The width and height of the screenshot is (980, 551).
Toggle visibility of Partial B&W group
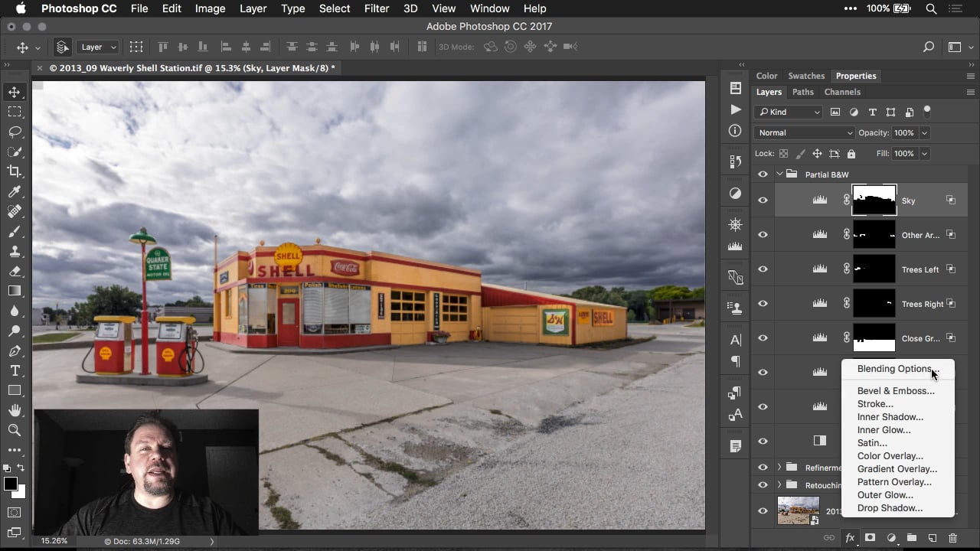(x=763, y=174)
